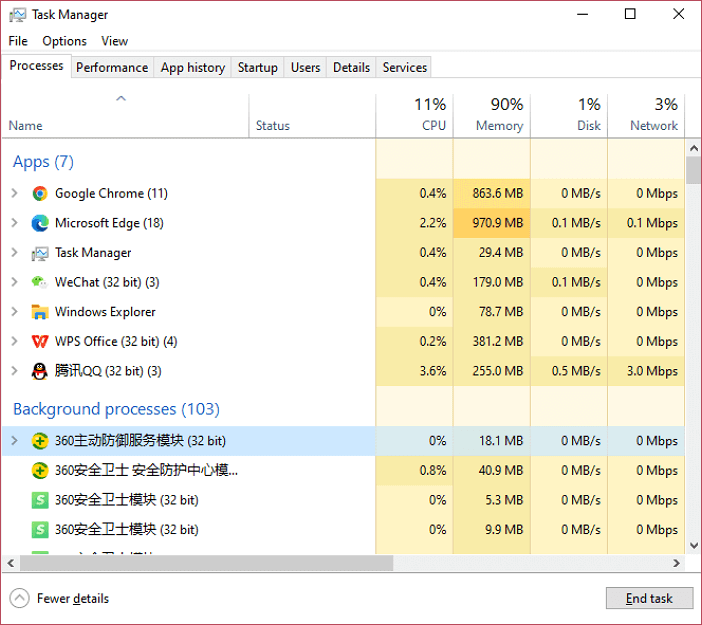Click the Fewer details link

pyautogui.click(x=73, y=599)
